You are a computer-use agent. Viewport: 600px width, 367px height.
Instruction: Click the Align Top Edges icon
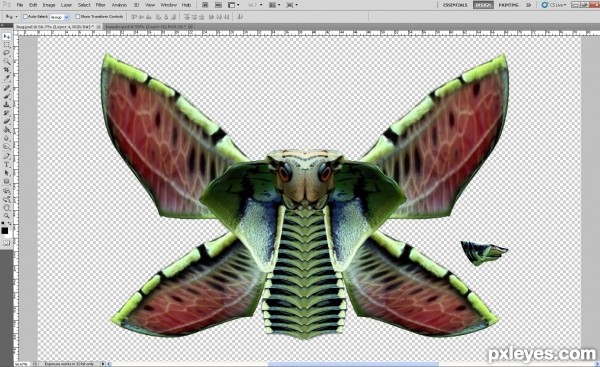coord(134,17)
